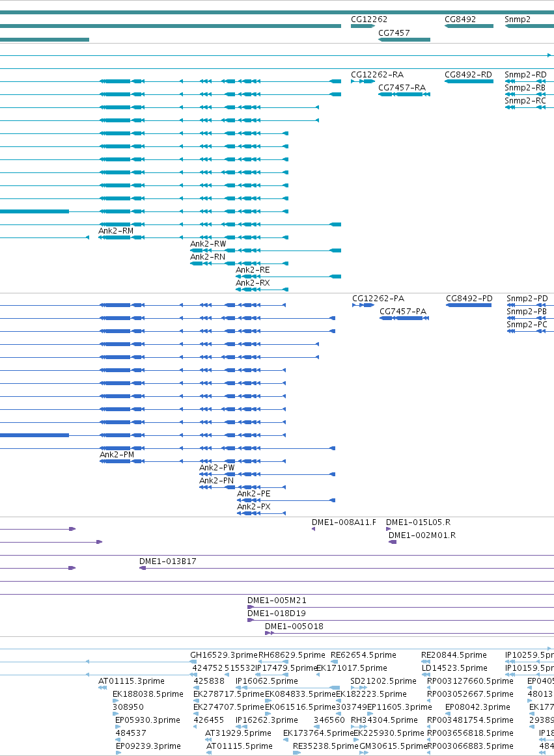Click the Ank2-PW protein label
Viewport: 554px width, 756px height.
click(x=217, y=468)
